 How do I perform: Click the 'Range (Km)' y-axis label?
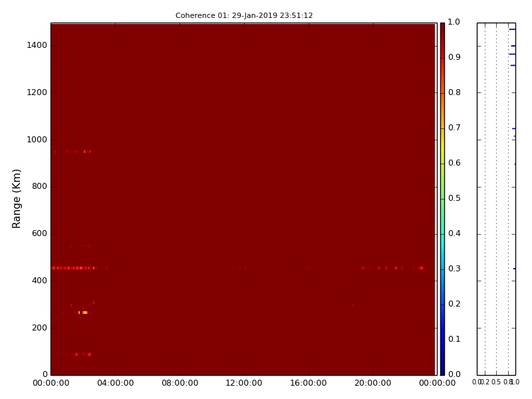pos(16,199)
